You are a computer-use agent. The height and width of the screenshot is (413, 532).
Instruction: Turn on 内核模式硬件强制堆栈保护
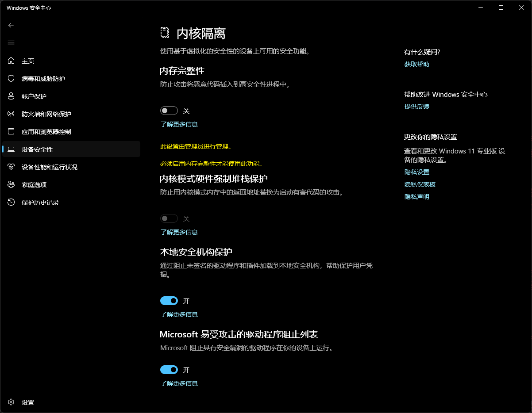[x=169, y=218]
